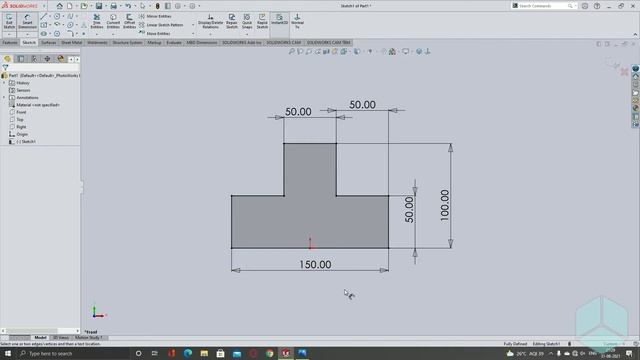Click Mirror Entities
This screenshot has height=360, width=640.
point(155,16)
